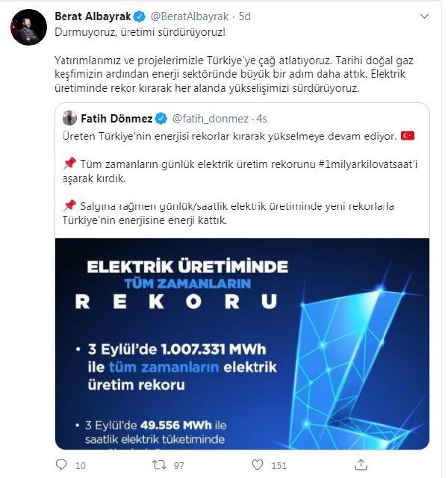448x478 pixels.
Task: Open Fatih Dönmez's small avatar
Action: [x=70, y=118]
